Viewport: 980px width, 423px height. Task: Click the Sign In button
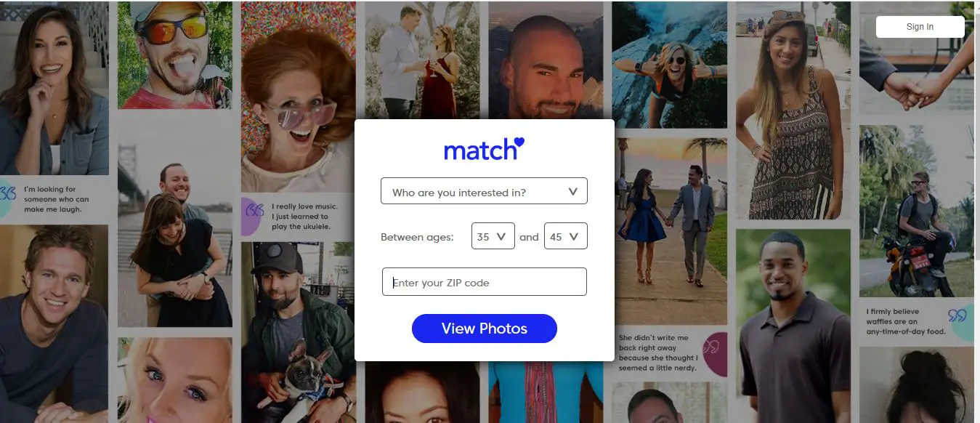(920, 27)
